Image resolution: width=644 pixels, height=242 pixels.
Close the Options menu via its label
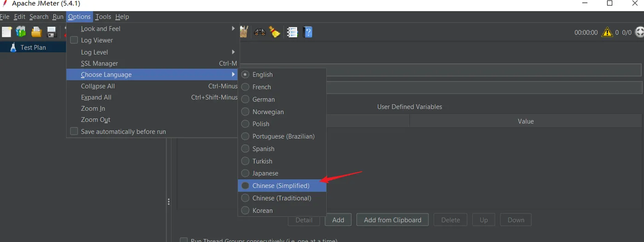point(80,17)
